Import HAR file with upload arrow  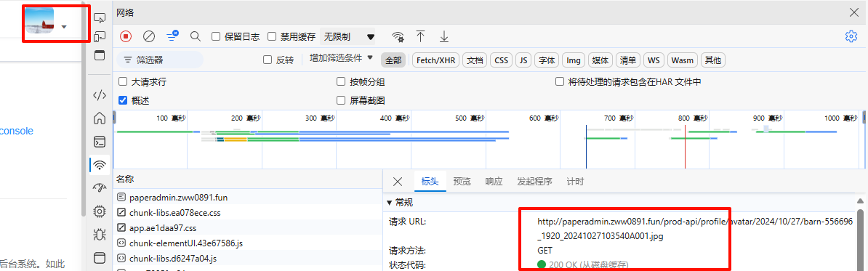pyautogui.click(x=421, y=36)
